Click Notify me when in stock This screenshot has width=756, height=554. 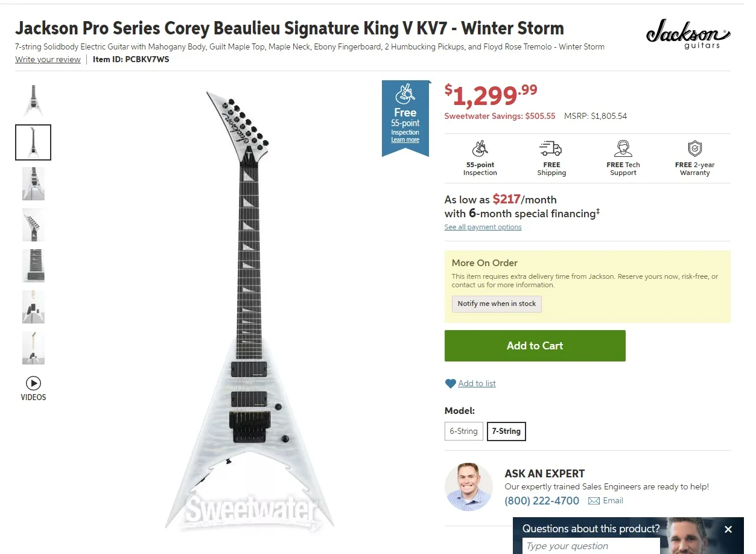coord(497,304)
